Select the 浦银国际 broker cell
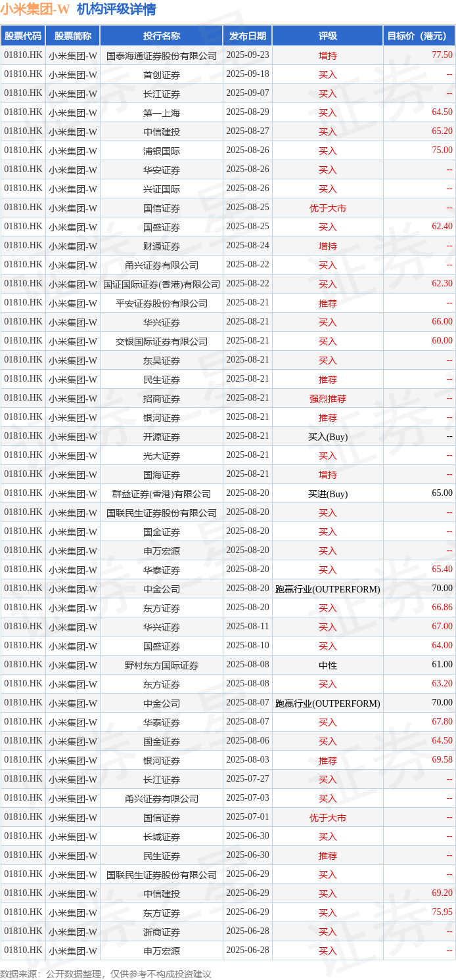The width and height of the screenshot is (456, 980). (162, 151)
